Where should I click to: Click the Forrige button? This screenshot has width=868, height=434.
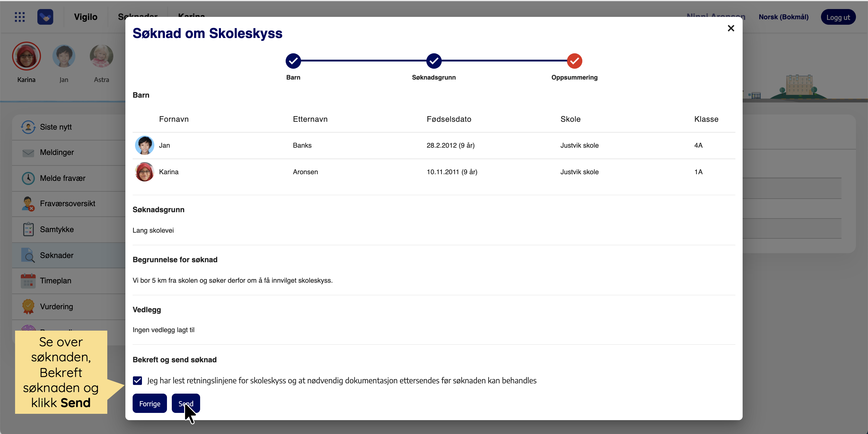tap(149, 403)
